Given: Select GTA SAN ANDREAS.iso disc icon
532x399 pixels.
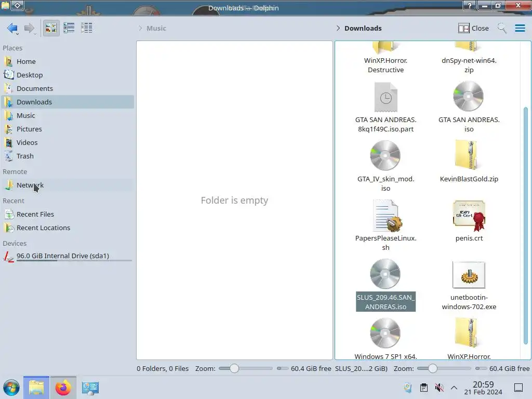Looking at the screenshot, I should (x=469, y=96).
